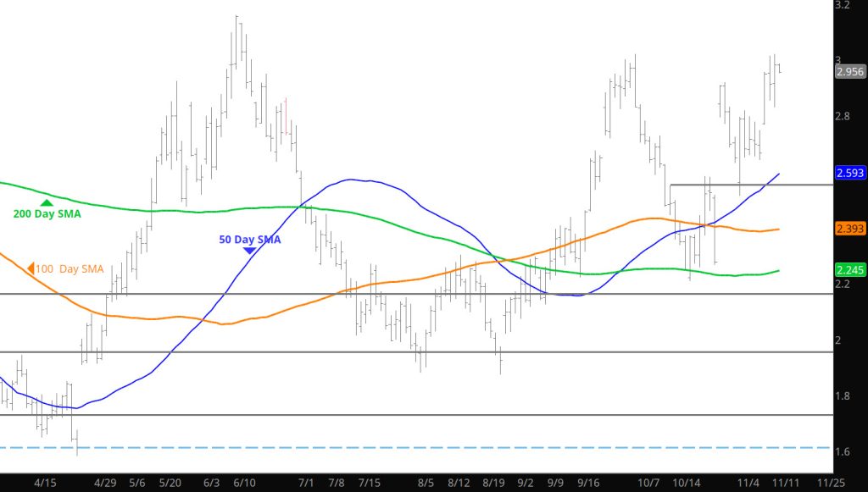Click the blue triangle below 50 Day SMA
868x492 pixels.
click(x=249, y=251)
